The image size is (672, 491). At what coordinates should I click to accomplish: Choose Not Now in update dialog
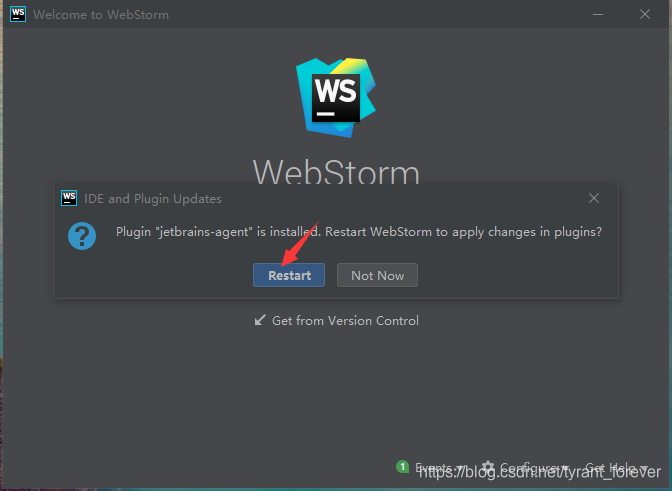377,275
